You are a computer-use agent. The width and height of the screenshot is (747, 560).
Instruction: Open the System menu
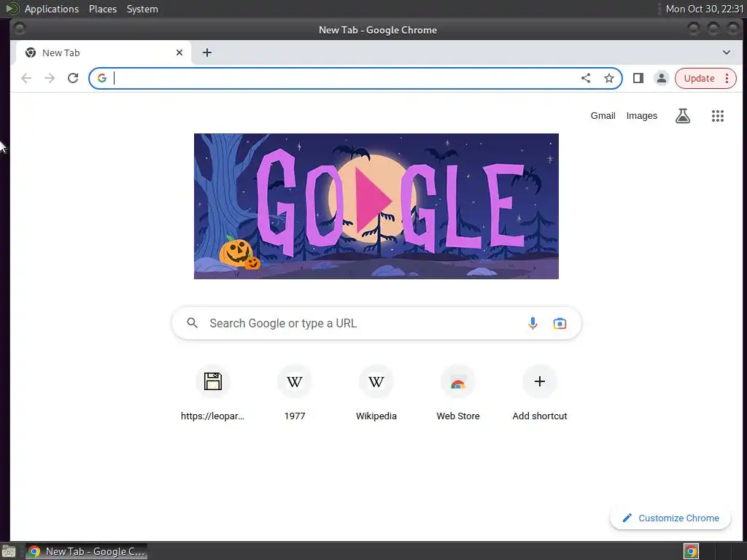pos(142,9)
